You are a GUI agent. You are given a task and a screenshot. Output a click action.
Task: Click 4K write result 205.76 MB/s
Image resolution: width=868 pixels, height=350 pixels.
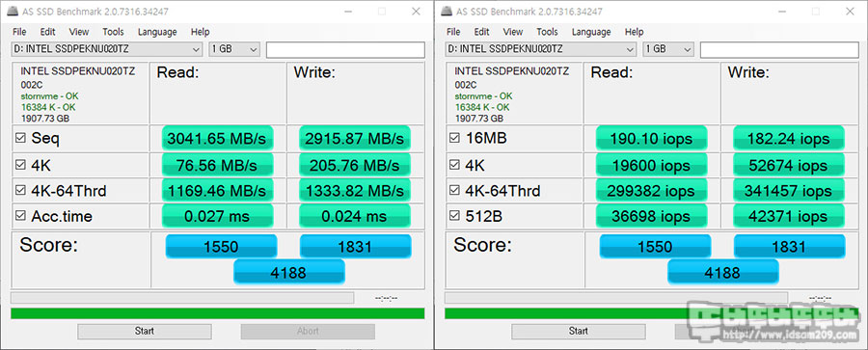point(355,165)
